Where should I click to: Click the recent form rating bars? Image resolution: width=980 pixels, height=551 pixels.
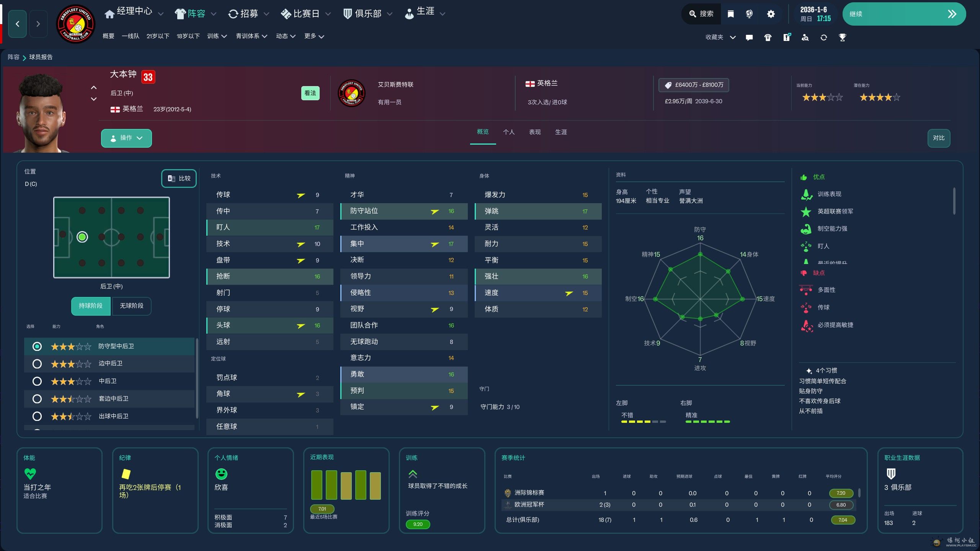click(346, 485)
